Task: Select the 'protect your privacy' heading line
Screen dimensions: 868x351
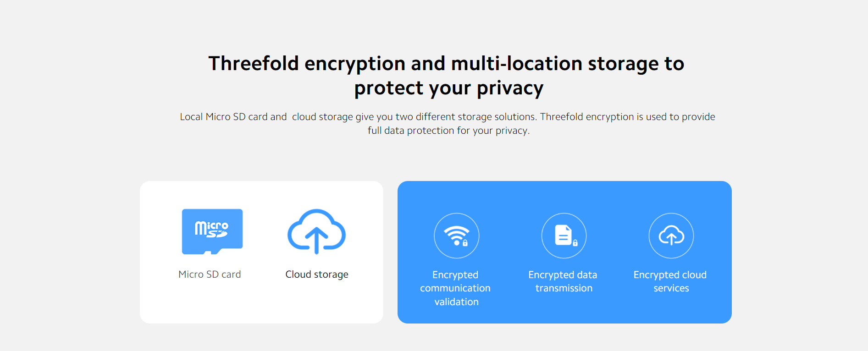Action: pyautogui.click(x=449, y=88)
